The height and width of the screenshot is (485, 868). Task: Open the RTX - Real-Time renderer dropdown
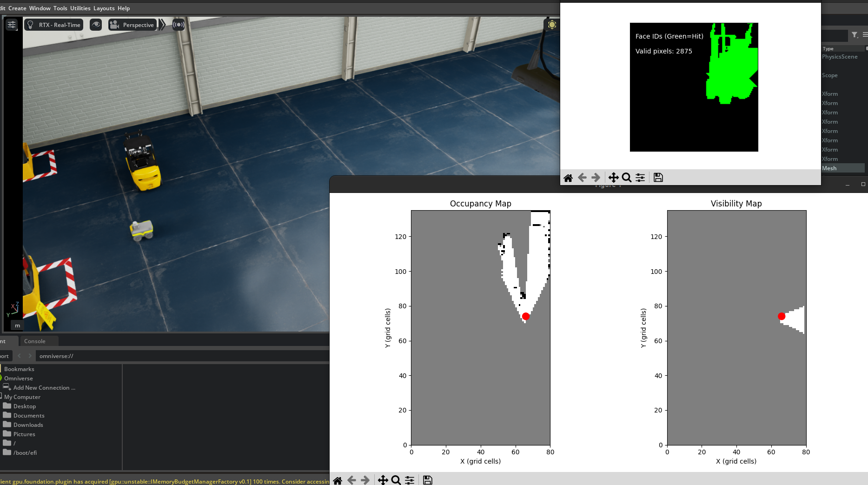coord(54,25)
